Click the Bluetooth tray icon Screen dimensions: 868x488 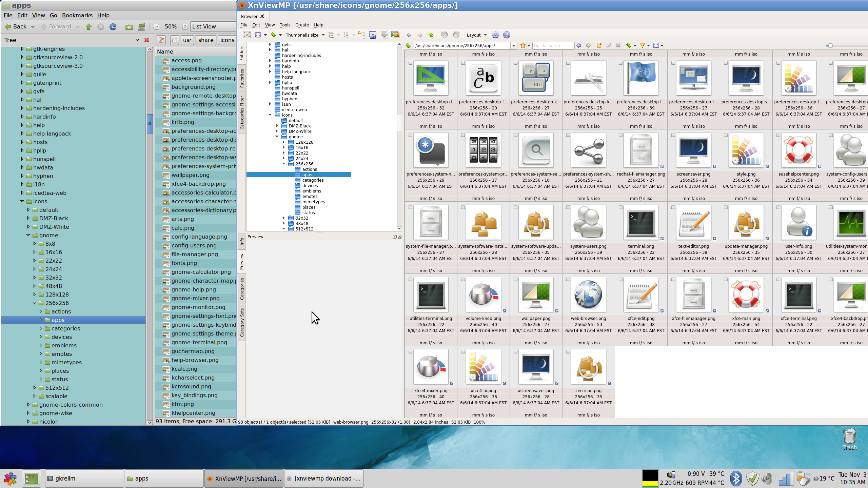click(x=735, y=479)
